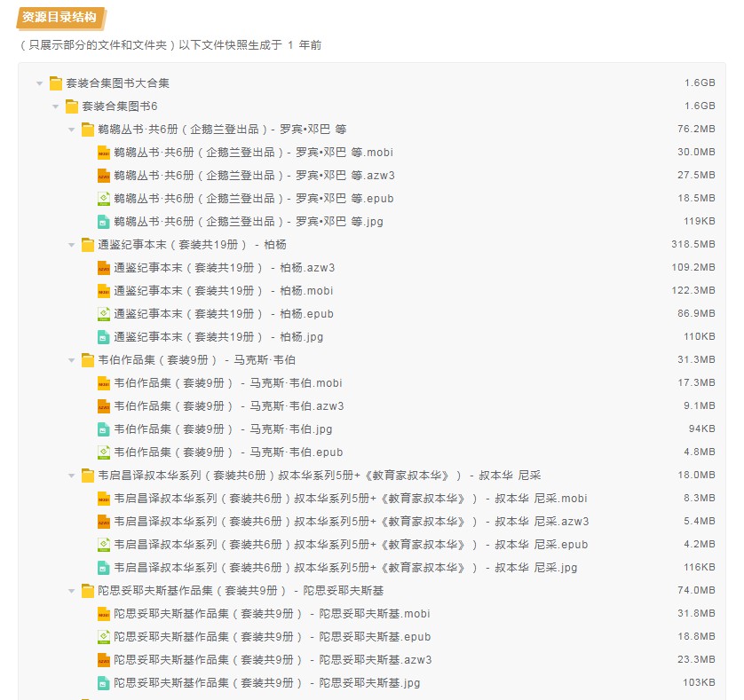Click the 套装合集图书6 folder icon

72,106
